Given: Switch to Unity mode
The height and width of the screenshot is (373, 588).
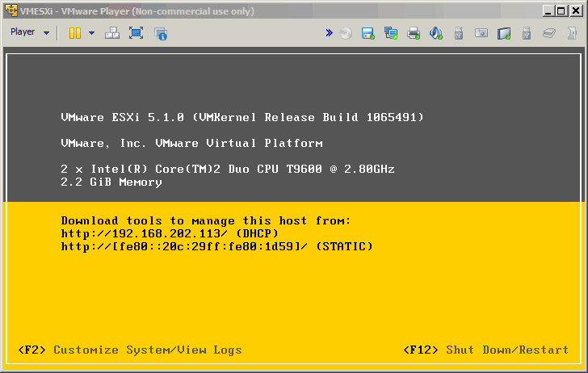Looking at the screenshot, I should (x=161, y=33).
